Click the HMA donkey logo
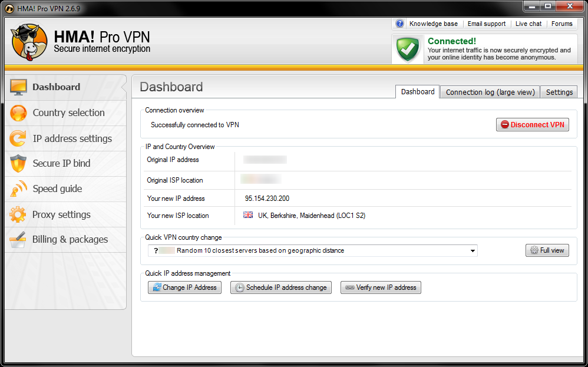Image resolution: width=588 pixels, height=367 pixels. (x=29, y=41)
